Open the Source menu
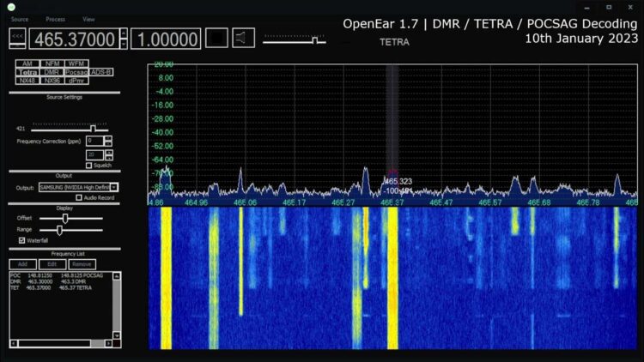Viewport: 644px width, 362px height. (x=20, y=19)
